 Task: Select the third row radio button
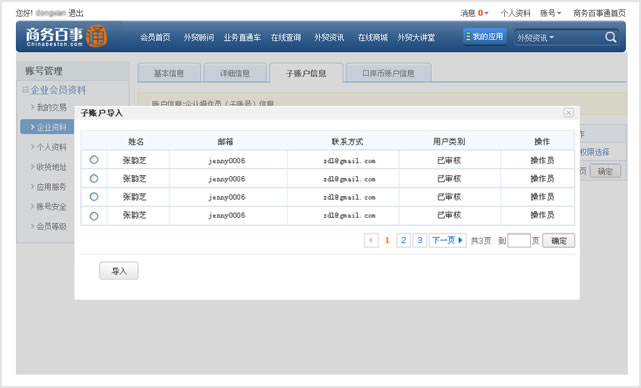click(94, 197)
